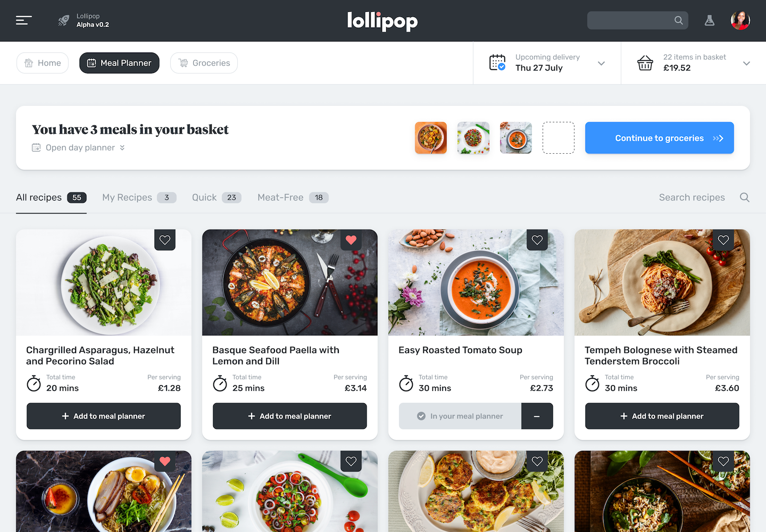Viewport: 766px width, 532px height.
Task: Open the user profile avatar
Action: 740,20
